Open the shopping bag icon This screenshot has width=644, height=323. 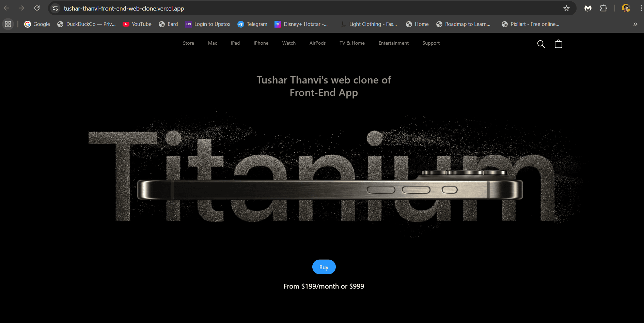[x=559, y=44]
